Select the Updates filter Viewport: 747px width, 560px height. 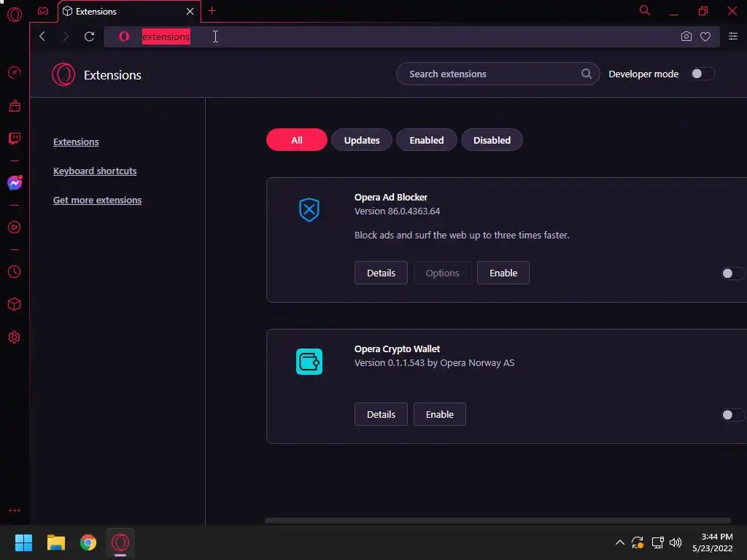coord(362,140)
